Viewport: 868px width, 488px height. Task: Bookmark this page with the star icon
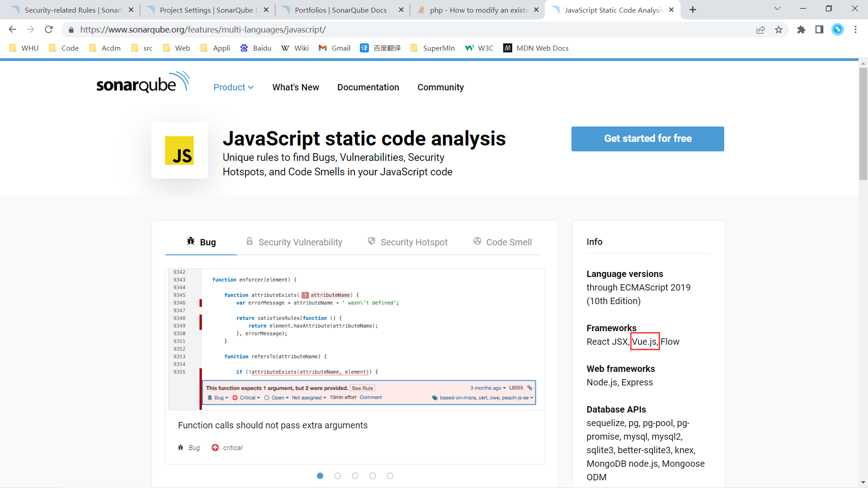778,30
